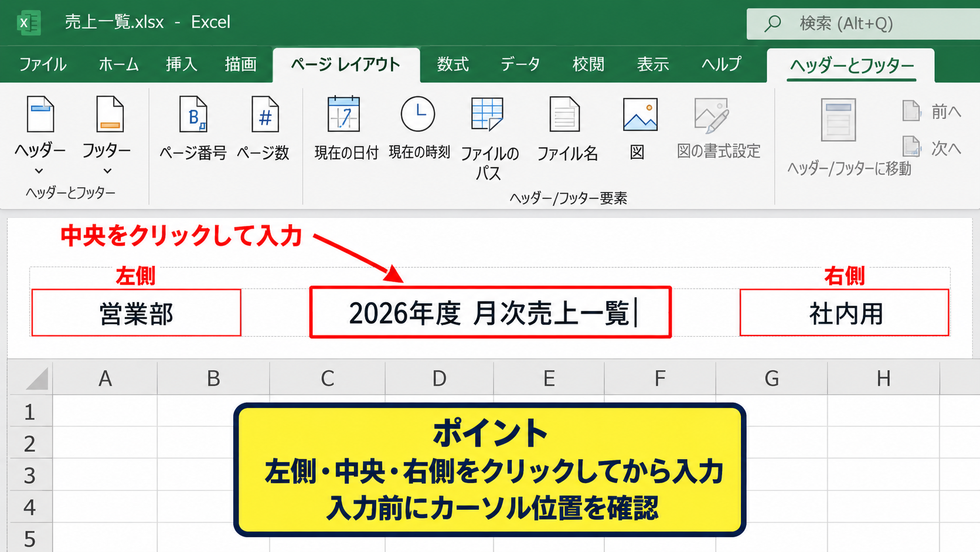Insert ページ番号 page number element
The image size is (980, 552).
pos(193,128)
